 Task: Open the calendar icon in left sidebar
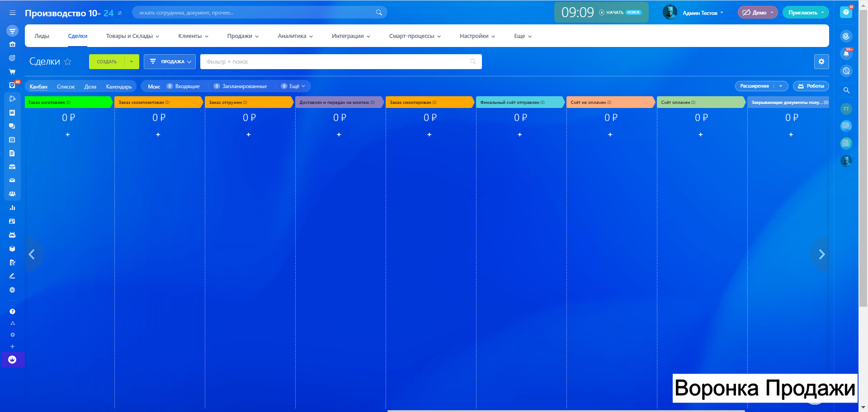(12, 140)
